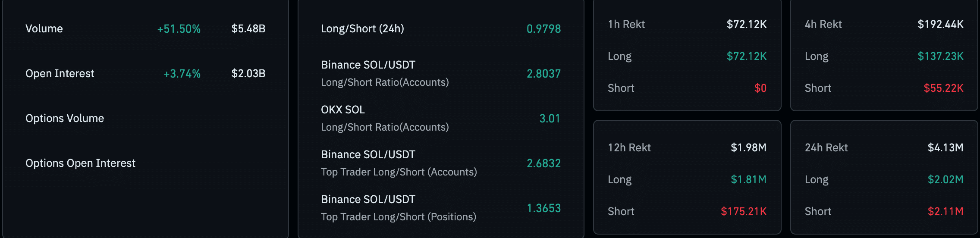Image resolution: width=980 pixels, height=238 pixels.
Task: Click the Open Interest row label
Action: pyautogui.click(x=60, y=73)
